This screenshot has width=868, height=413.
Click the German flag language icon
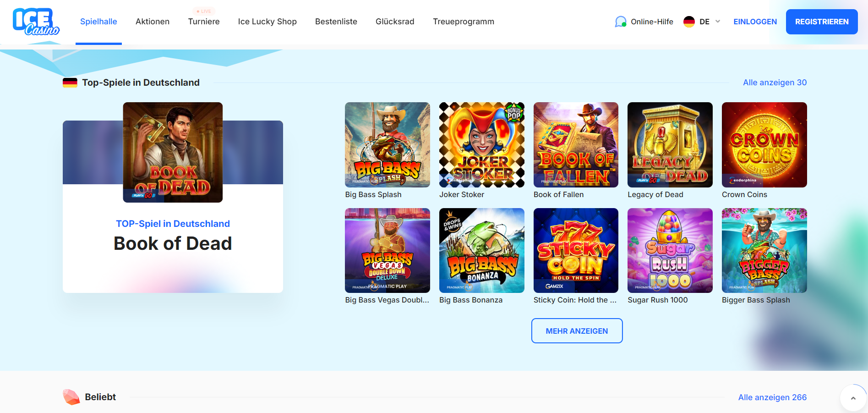click(689, 22)
